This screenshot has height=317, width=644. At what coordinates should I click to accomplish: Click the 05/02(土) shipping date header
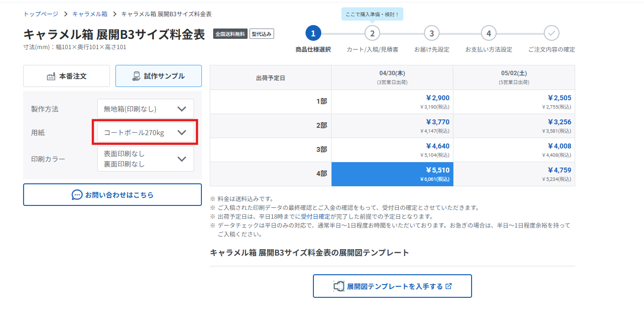[x=514, y=77]
